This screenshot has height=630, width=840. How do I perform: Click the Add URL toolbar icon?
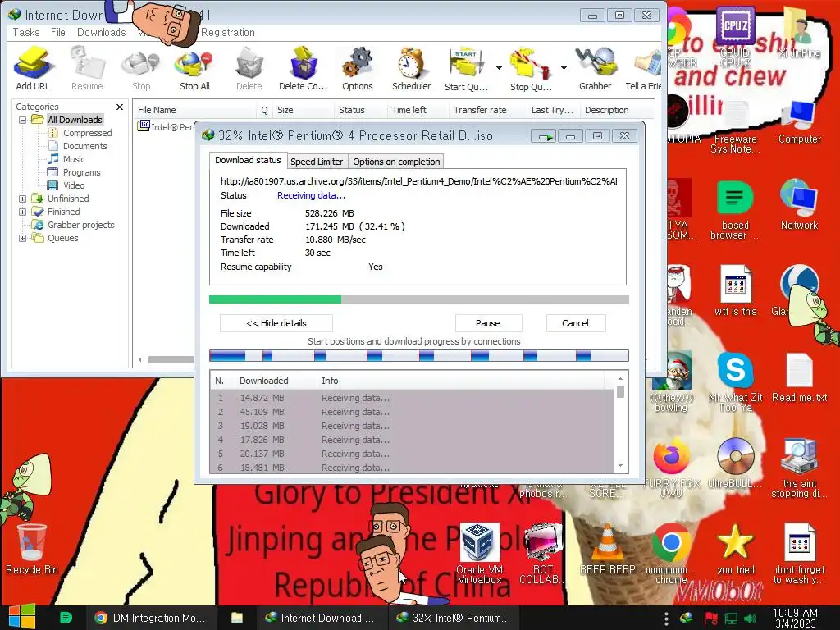tap(33, 68)
